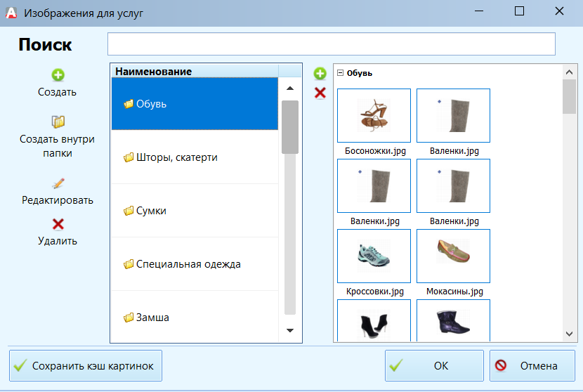Maximize the Изображения для услуг window
This screenshot has height=392, width=583.
click(x=519, y=11)
